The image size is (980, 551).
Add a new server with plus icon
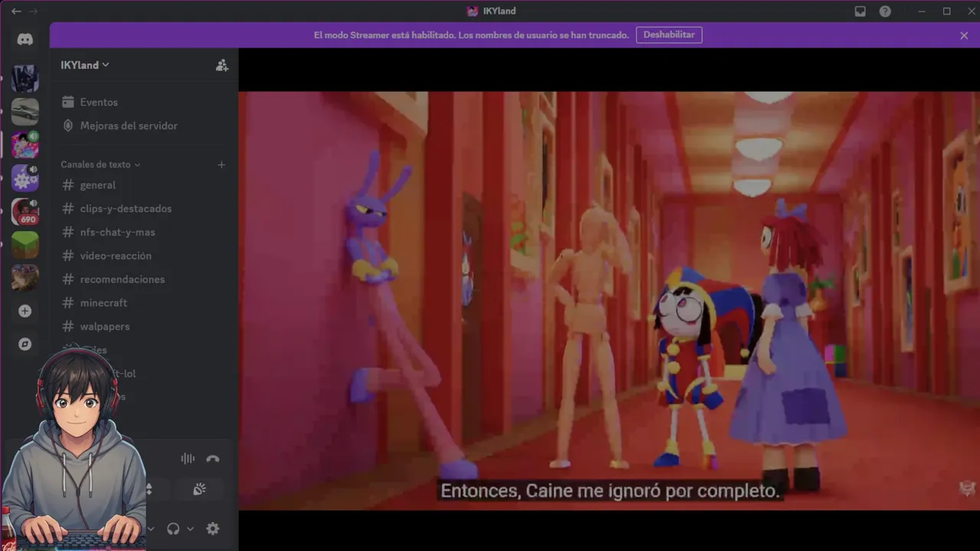(24, 311)
